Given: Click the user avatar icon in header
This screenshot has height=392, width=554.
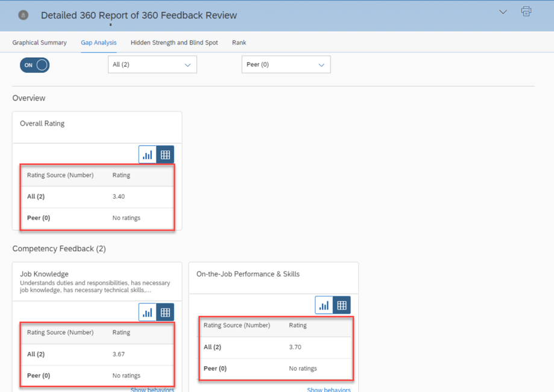Looking at the screenshot, I should 23,15.
